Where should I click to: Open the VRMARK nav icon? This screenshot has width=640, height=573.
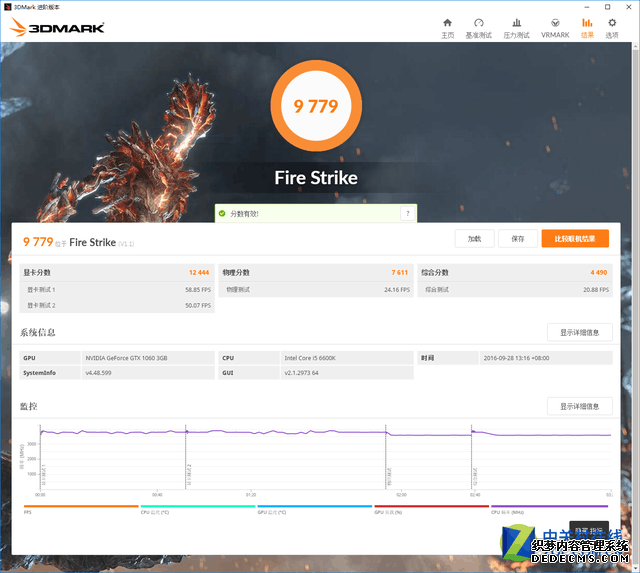[555, 23]
